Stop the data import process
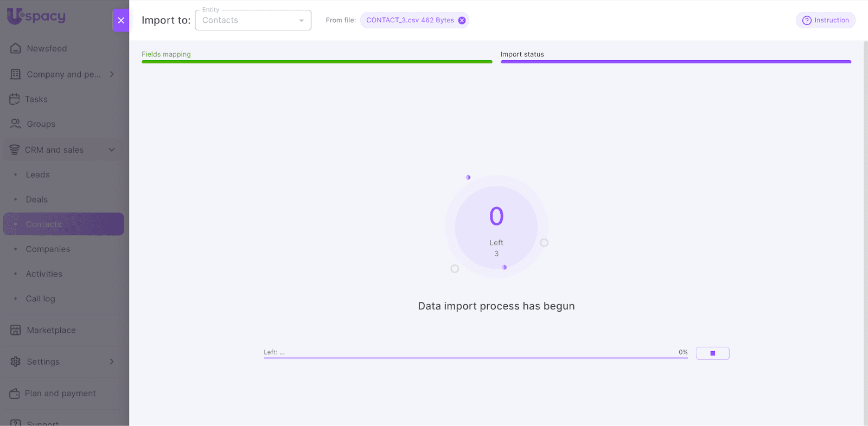 click(x=712, y=353)
